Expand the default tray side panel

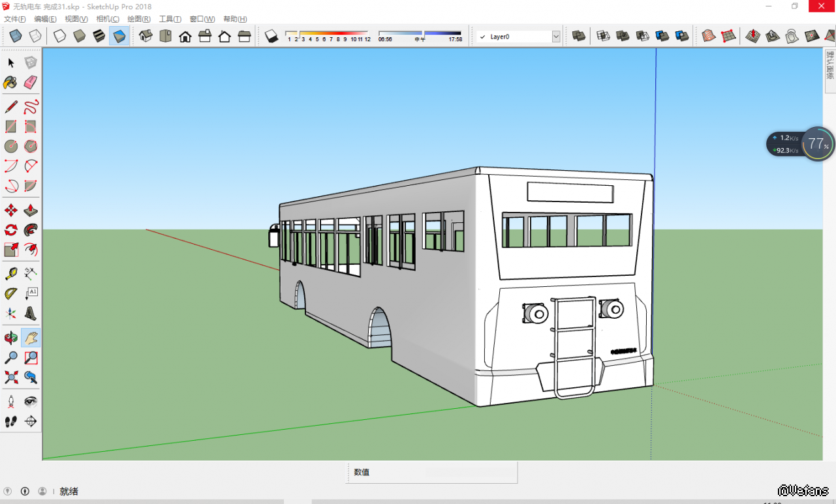point(829,65)
